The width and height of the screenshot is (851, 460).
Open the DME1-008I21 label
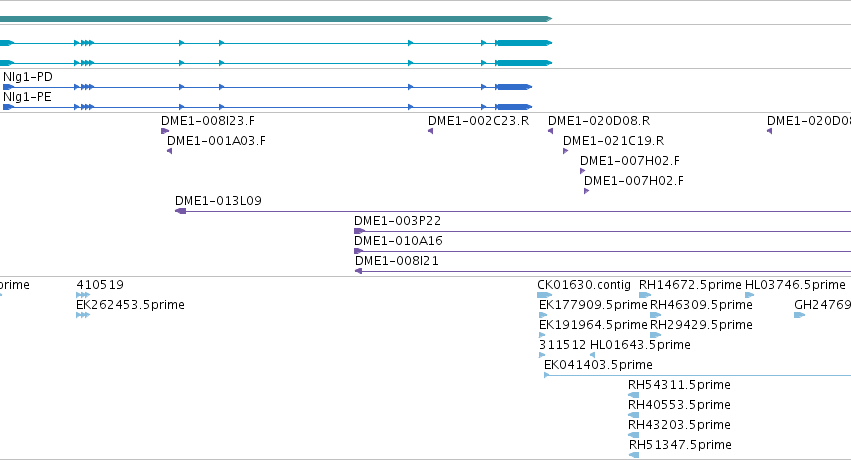[397, 261]
